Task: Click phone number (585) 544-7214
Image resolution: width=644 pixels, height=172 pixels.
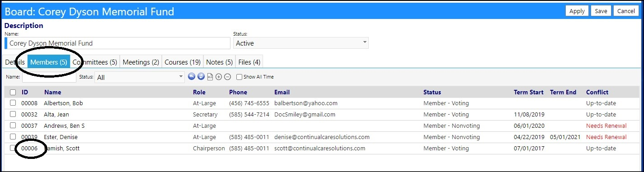Action: pyautogui.click(x=249, y=114)
